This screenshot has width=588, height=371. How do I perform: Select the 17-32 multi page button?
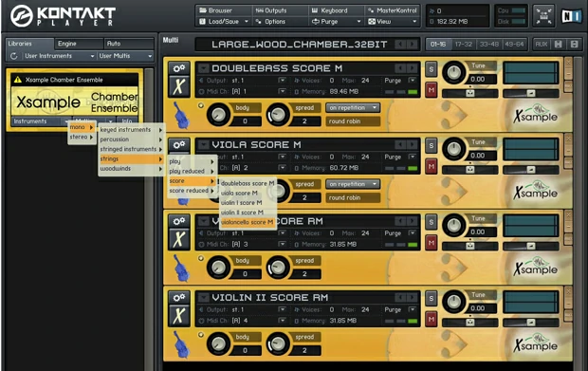tap(464, 45)
